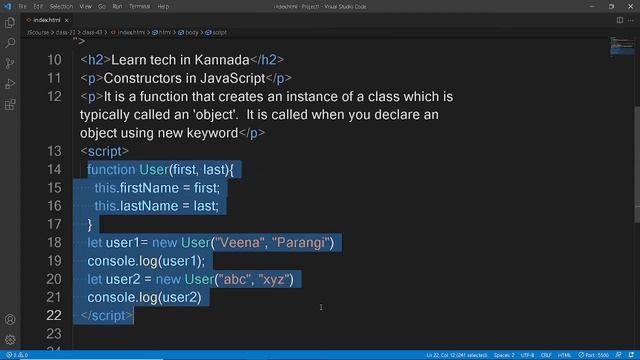Open the editor More Actions ellipsis
The image size is (640, 360).
[631, 20]
